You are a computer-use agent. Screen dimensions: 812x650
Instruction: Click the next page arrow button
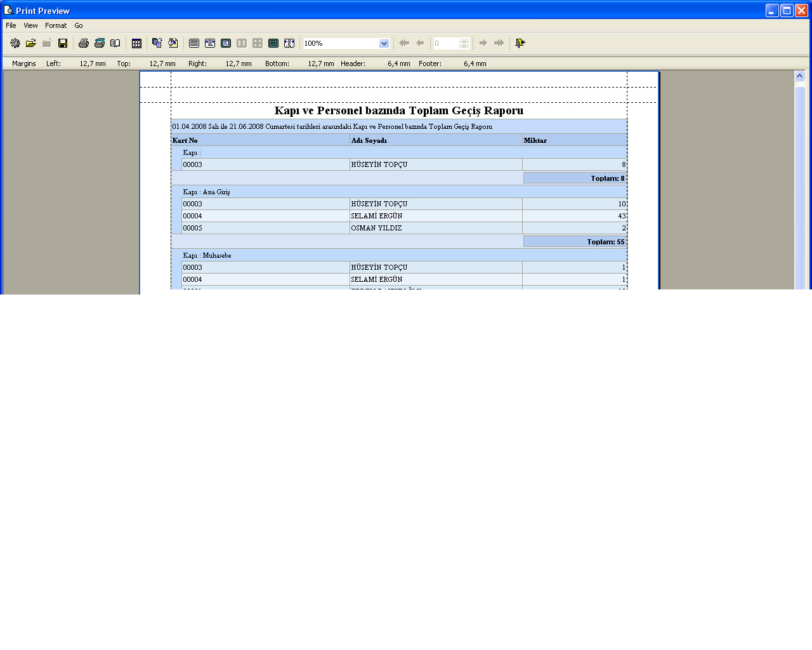point(483,43)
